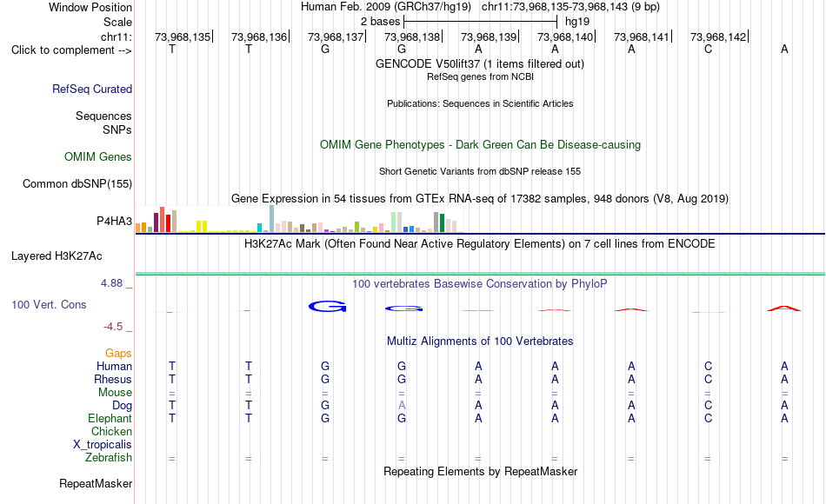Select the Elephant species row label

point(110,418)
